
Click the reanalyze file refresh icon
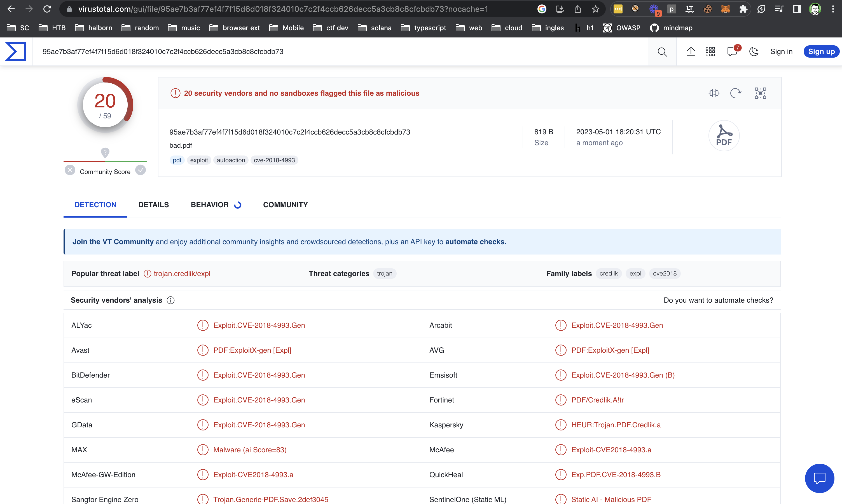[736, 93]
